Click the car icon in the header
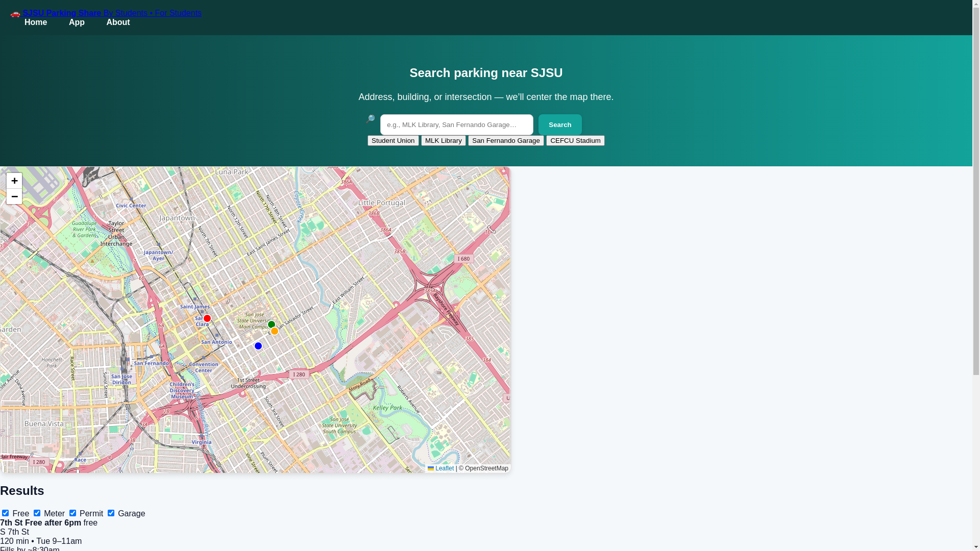The width and height of the screenshot is (980, 551). pyautogui.click(x=15, y=13)
